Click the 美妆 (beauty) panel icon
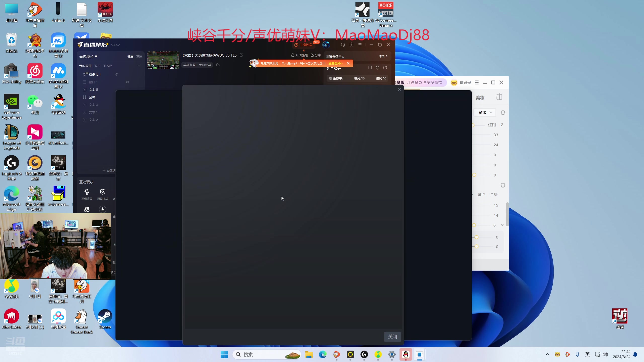The width and height of the screenshot is (644, 362). [x=480, y=97]
